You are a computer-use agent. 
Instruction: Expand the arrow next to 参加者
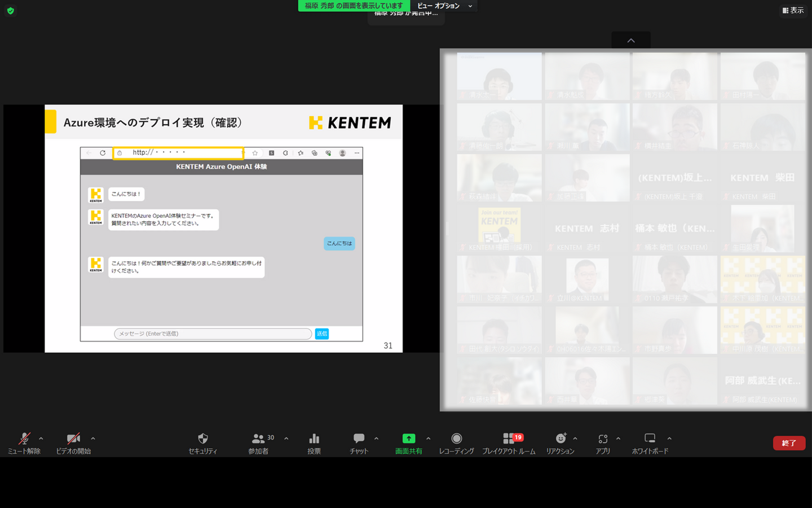286,438
